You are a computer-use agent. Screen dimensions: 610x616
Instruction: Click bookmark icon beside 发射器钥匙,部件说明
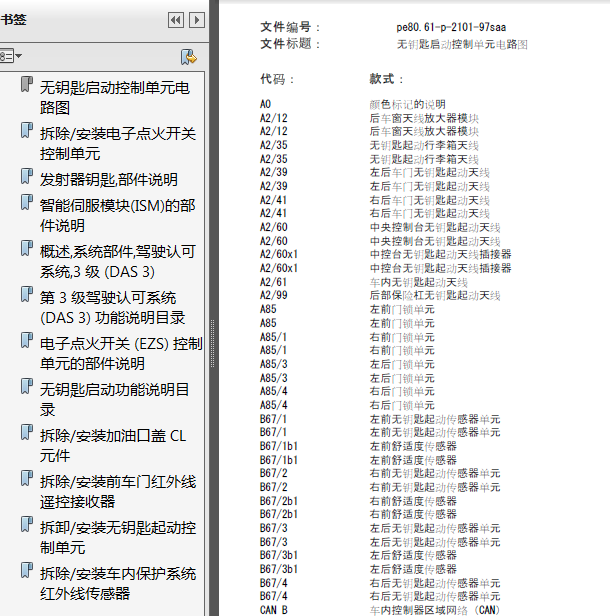pos(27,176)
